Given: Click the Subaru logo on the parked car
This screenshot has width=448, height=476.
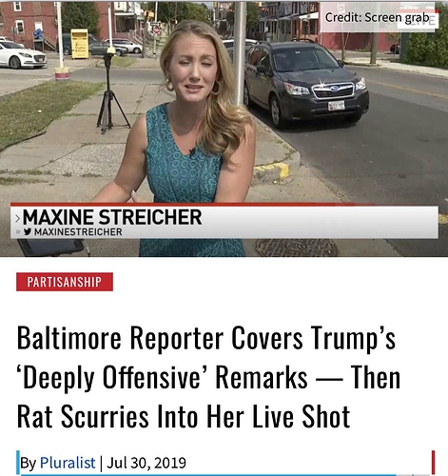Looking at the screenshot, I should (334, 89).
